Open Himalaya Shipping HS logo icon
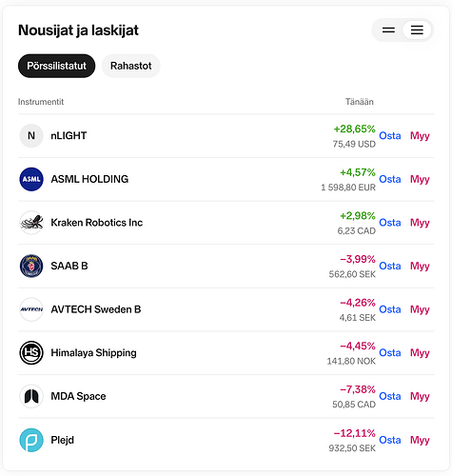This screenshot has height=476, width=452. tap(31, 353)
